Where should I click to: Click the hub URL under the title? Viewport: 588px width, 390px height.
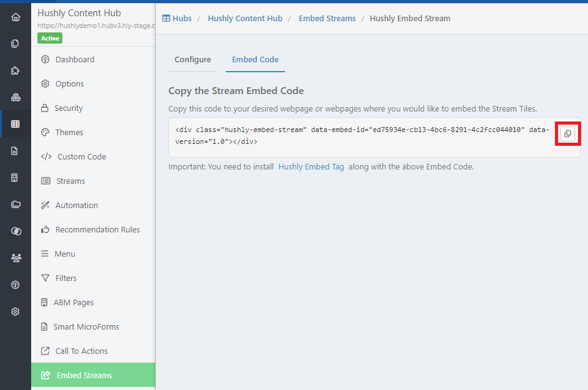[96, 26]
